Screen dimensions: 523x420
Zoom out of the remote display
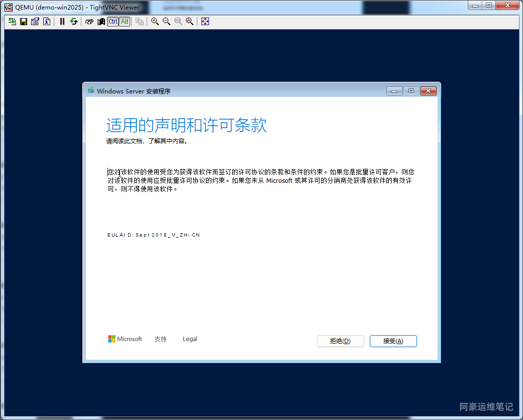pos(166,22)
